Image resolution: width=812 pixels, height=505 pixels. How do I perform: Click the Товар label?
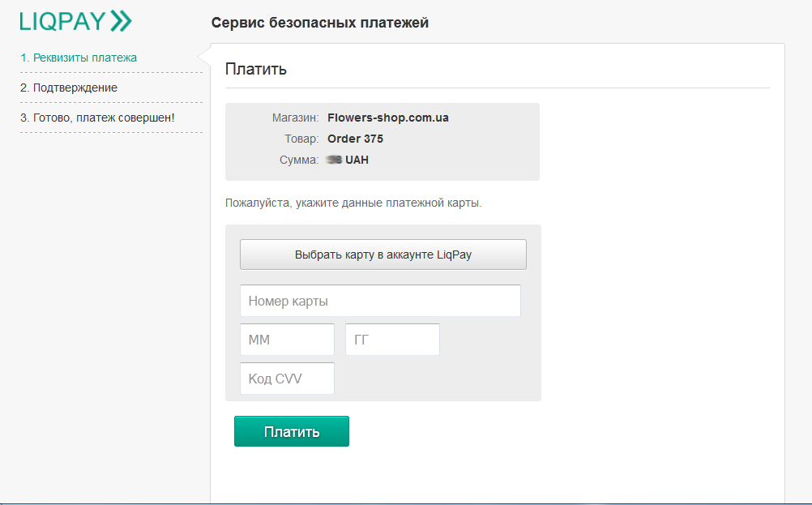point(301,139)
